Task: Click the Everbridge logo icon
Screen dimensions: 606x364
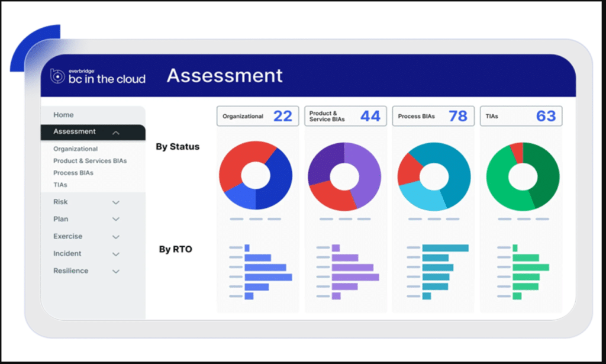Action: [x=57, y=76]
